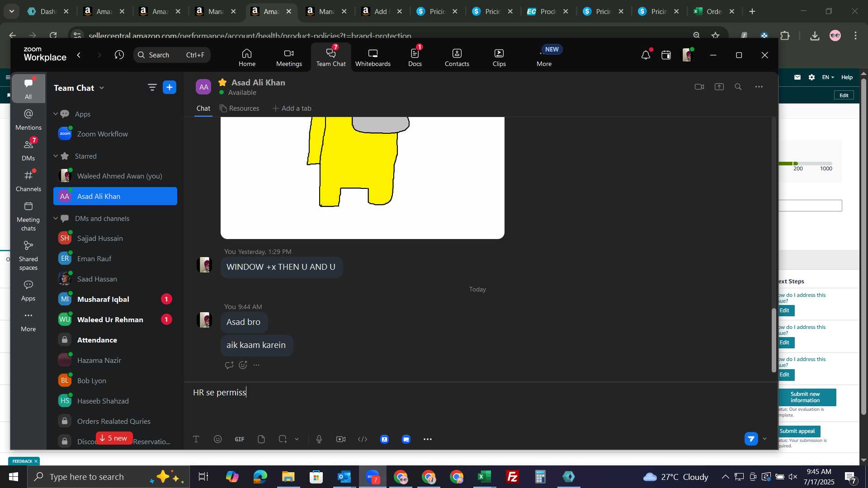The width and height of the screenshot is (868, 488).
Task: Open more actions for last message
Action: pos(256,365)
